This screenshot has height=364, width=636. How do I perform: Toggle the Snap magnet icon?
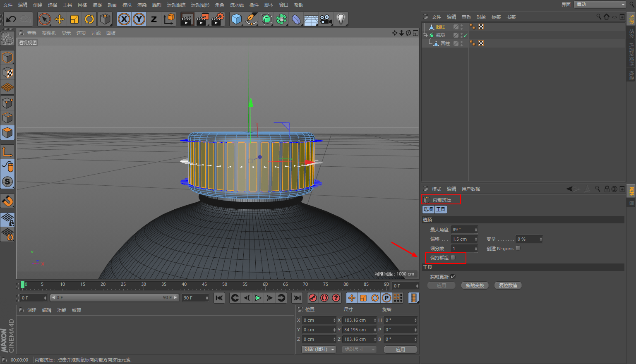(x=7, y=201)
